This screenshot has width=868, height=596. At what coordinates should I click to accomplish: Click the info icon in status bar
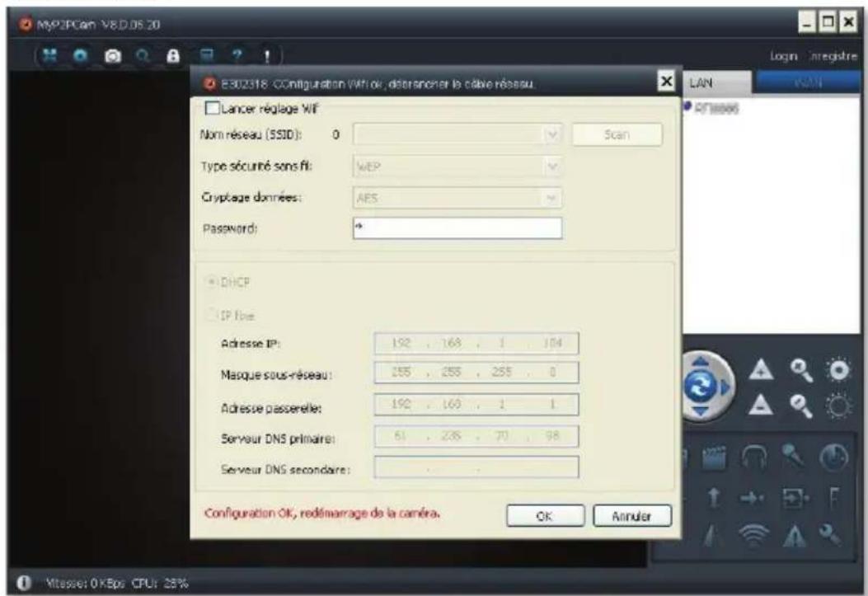pyautogui.click(x=23, y=583)
